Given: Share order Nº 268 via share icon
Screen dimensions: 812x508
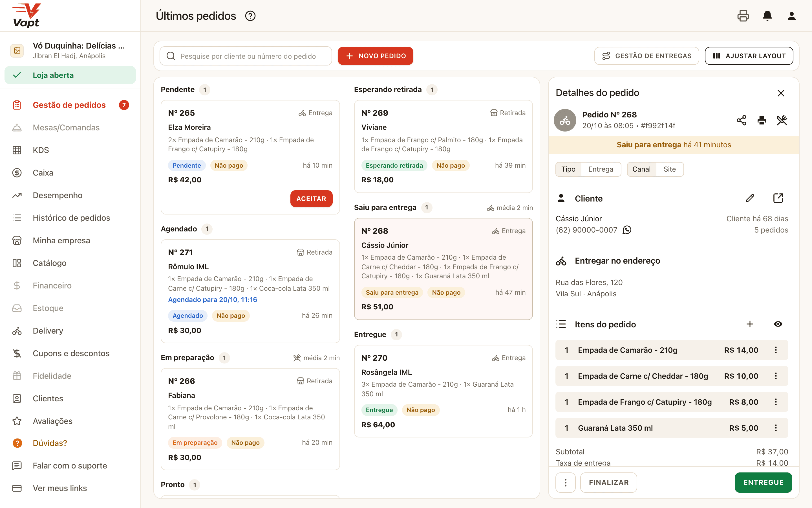Looking at the screenshot, I should [x=742, y=120].
